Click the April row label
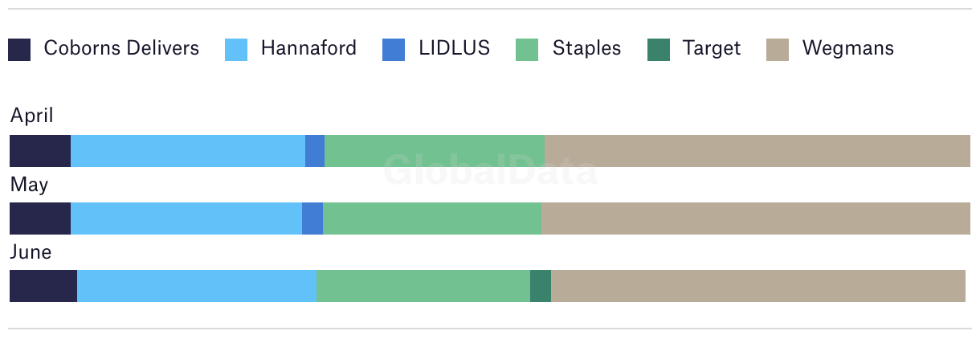The image size is (980, 339). pyautogui.click(x=31, y=116)
